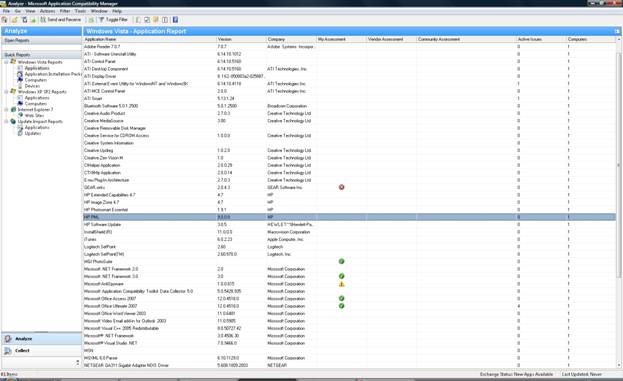Click the report list's scroll up arrow
Image resolution: width=623 pixels, height=381 pixels.
point(619,39)
